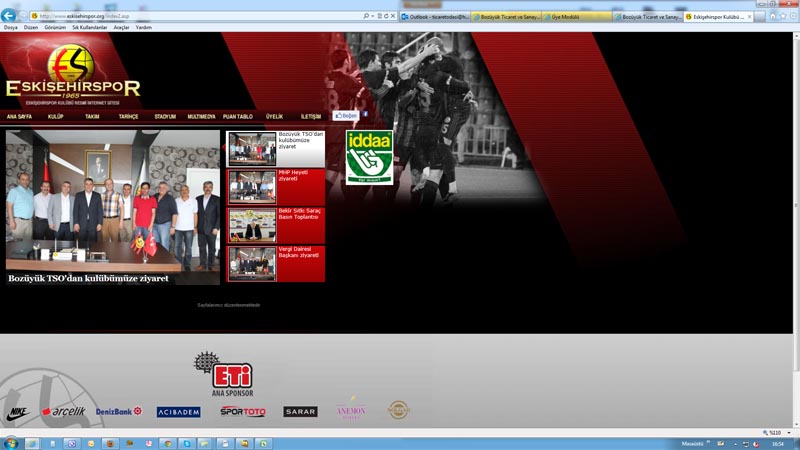
Task: Click the Arçelik sponsor logo
Action: 64,411
